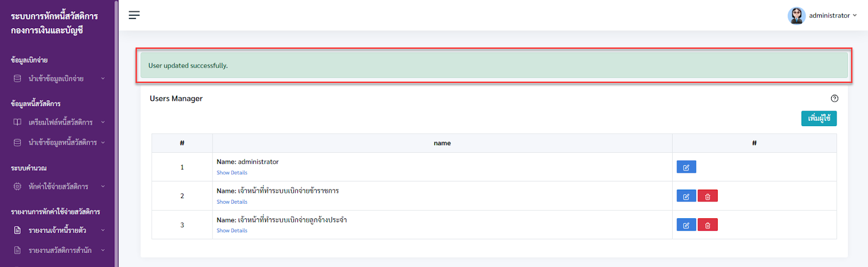The height and width of the screenshot is (267, 868).
Task: Click the ข้อมูลเบิกจ่าย section heading
Action: [29, 60]
